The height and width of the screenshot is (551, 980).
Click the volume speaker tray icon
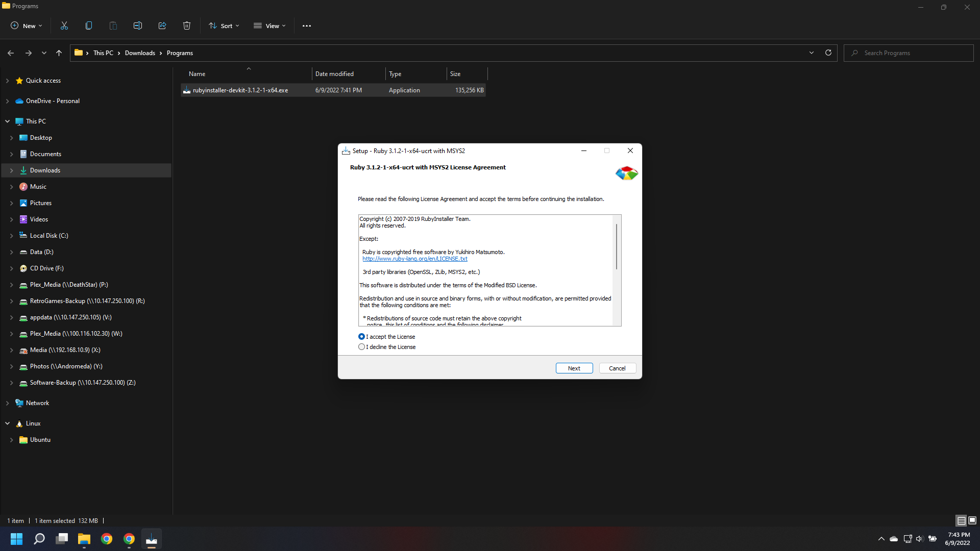(920, 539)
